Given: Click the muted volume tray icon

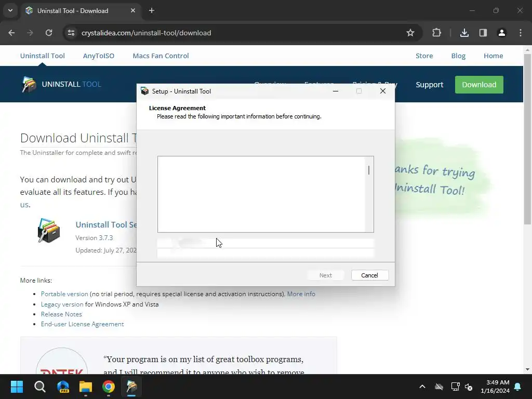Looking at the screenshot, I should (469, 387).
